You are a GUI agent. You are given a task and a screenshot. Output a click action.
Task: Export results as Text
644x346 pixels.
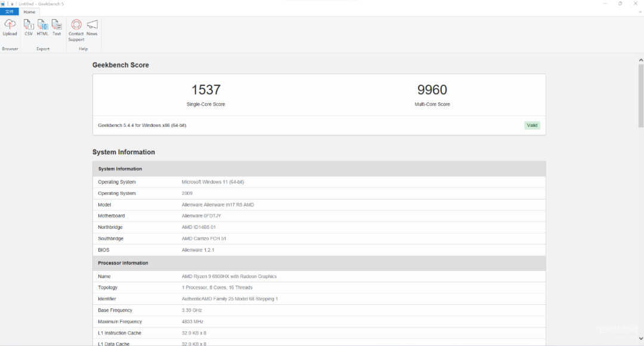pyautogui.click(x=57, y=27)
